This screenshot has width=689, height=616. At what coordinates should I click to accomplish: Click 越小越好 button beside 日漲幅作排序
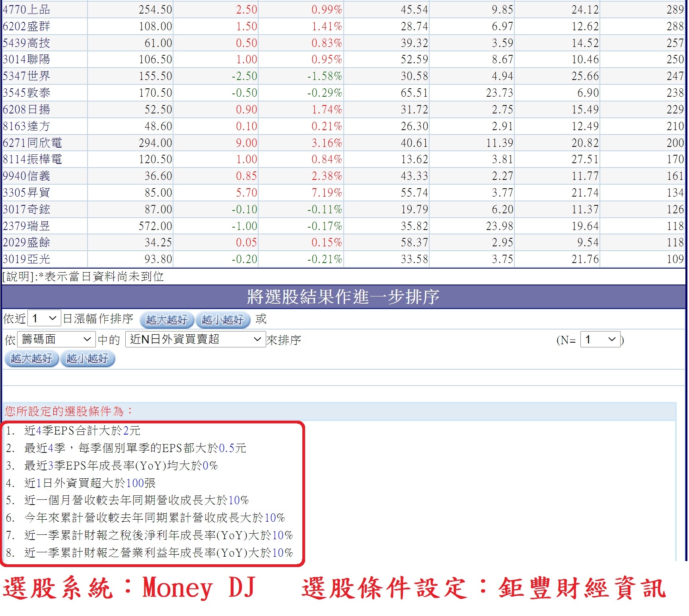(x=223, y=320)
